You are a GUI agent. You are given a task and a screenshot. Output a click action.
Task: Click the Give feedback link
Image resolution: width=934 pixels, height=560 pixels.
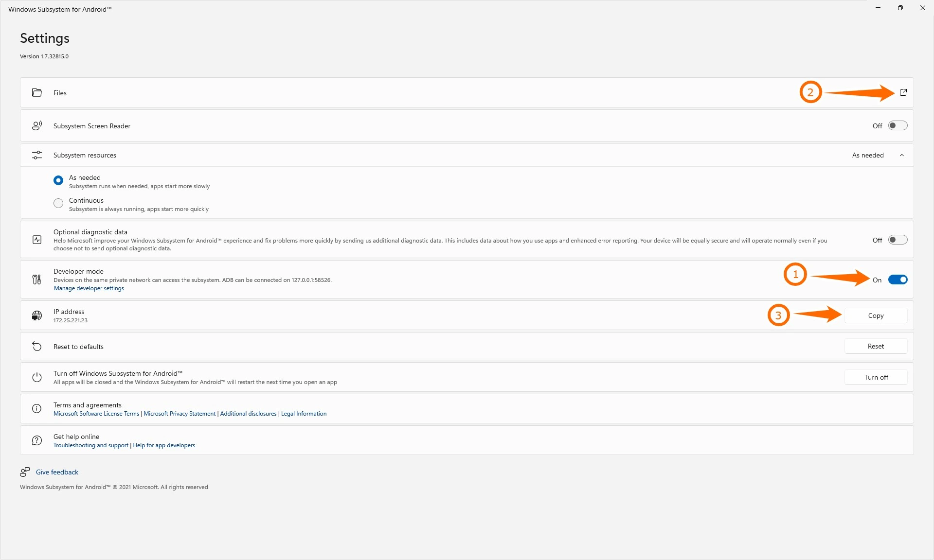(x=57, y=472)
